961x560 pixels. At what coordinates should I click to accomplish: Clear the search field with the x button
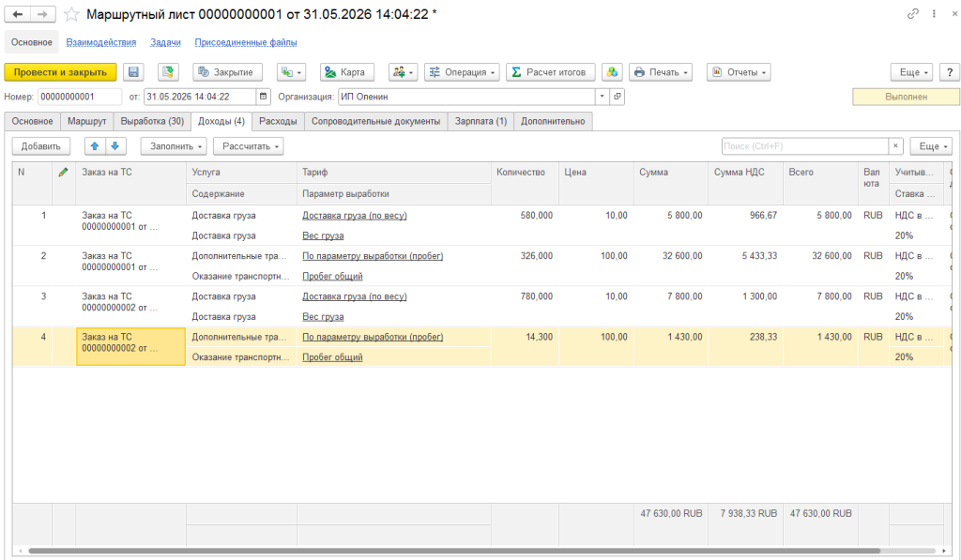pos(896,146)
